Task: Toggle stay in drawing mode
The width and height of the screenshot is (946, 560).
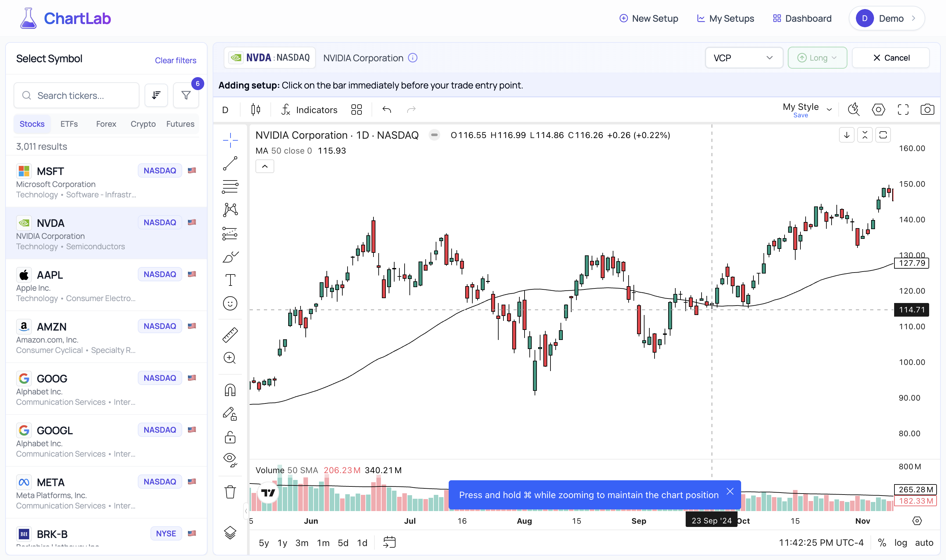Action: coord(230,414)
